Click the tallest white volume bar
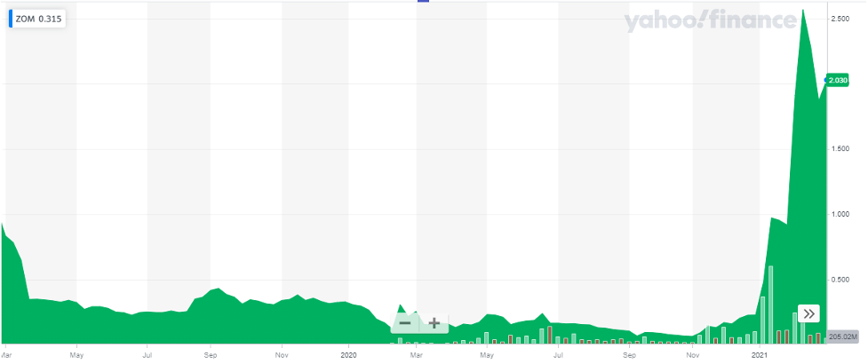Viewport: 868px width, 364px height. 771,304
